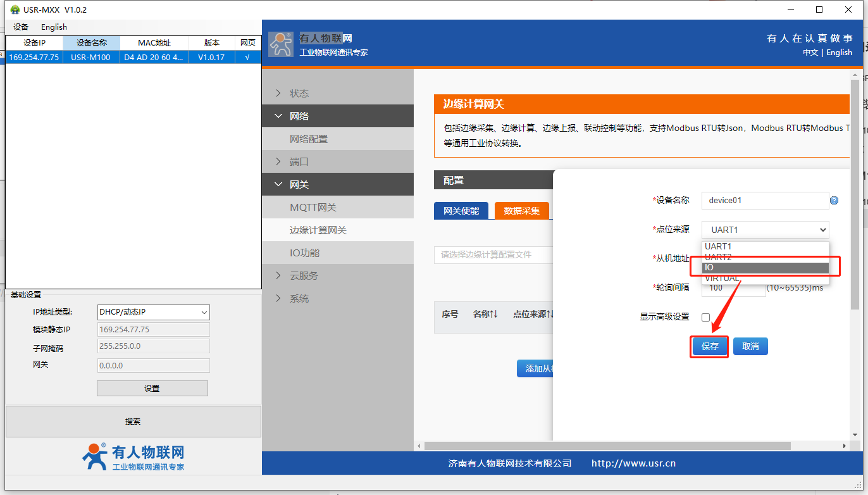
Task: Open the http://www.usr.cn footer link
Action: [633, 463]
